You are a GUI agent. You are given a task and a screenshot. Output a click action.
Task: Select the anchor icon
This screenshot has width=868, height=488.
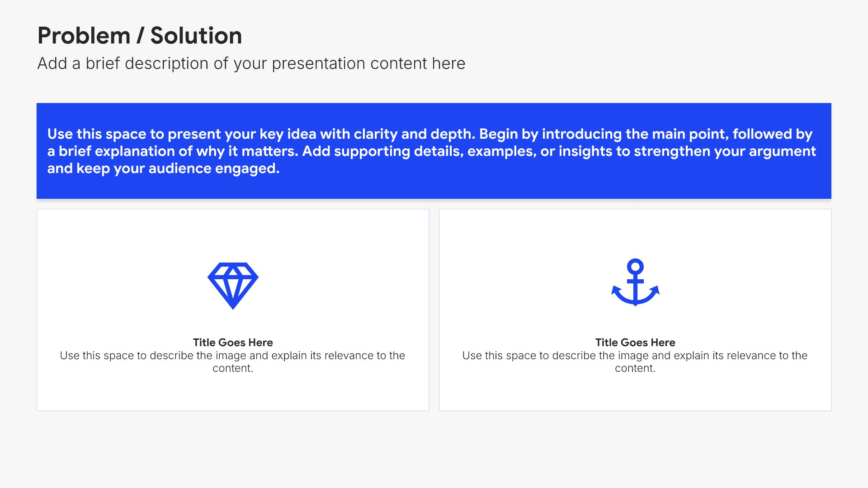tap(635, 282)
